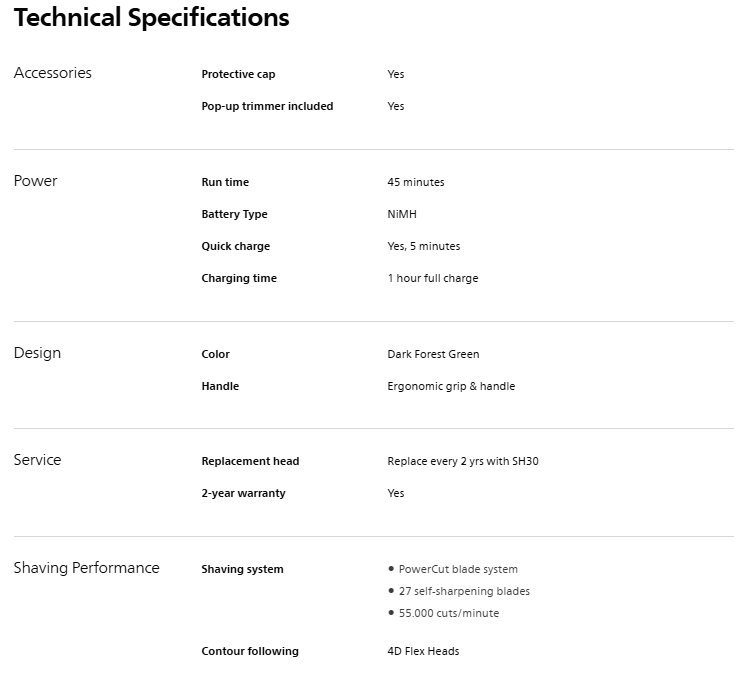Click the Ergonomic grip & handle text
The image size is (742, 683).
pos(451,386)
